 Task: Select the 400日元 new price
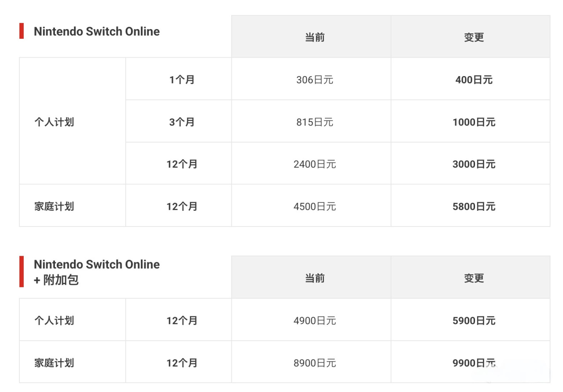click(x=474, y=80)
